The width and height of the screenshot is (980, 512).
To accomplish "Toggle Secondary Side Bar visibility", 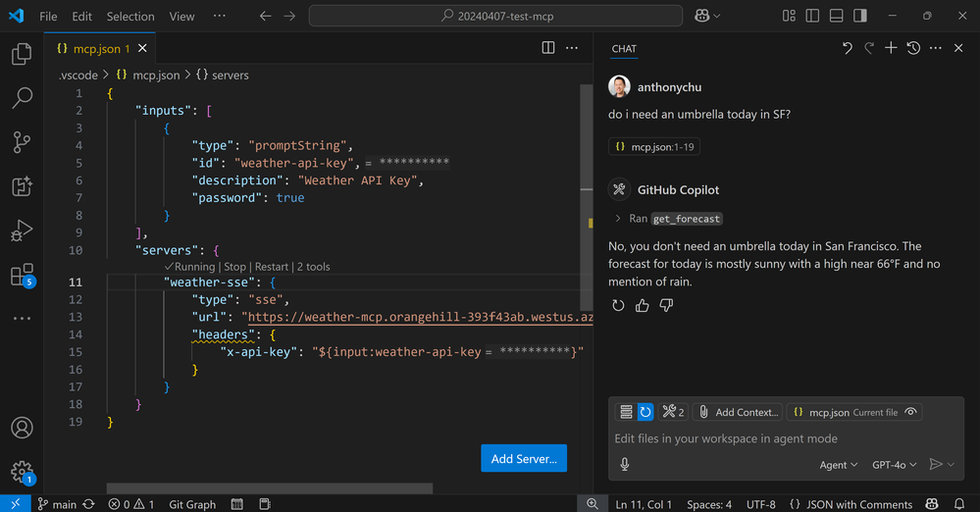I will tap(860, 16).
